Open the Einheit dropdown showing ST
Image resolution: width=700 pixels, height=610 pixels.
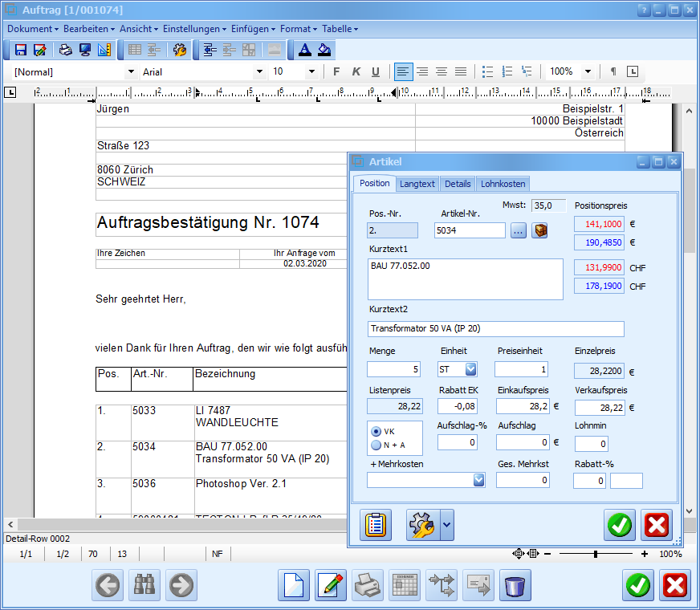click(470, 369)
